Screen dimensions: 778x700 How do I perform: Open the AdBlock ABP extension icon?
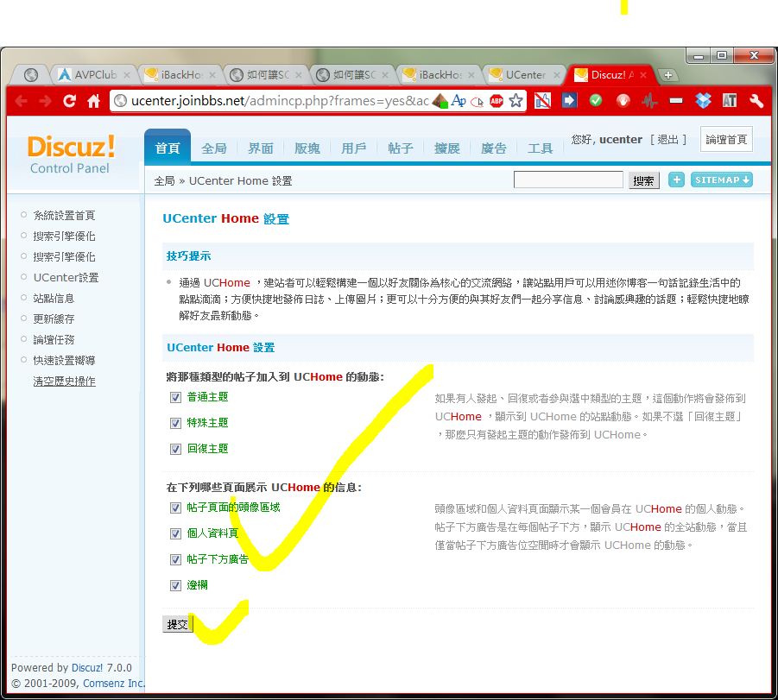pos(497,101)
